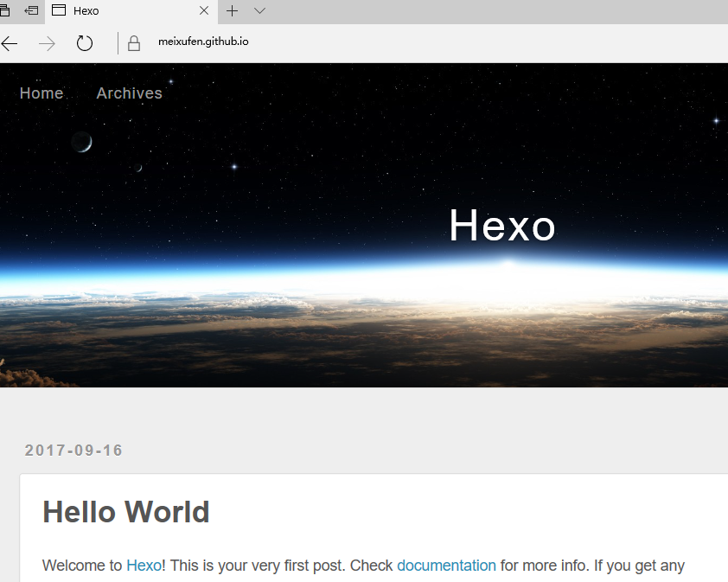Reload the page with refresh icon

[x=85, y=43]
